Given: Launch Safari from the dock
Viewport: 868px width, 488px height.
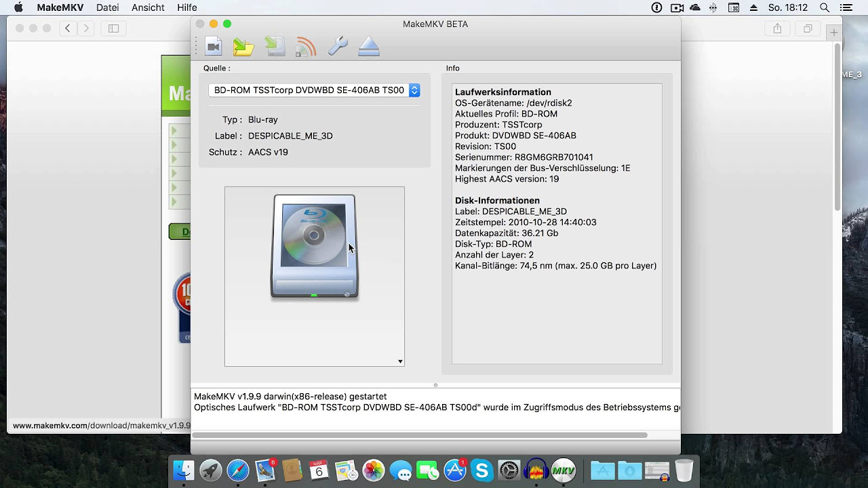Looking at the screenshot, I should tap(238, 470).
